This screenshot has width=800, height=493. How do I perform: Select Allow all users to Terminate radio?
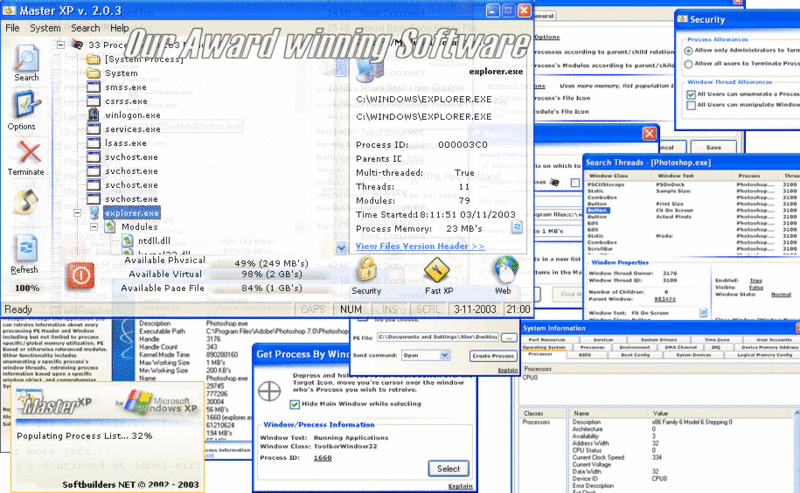689,64
